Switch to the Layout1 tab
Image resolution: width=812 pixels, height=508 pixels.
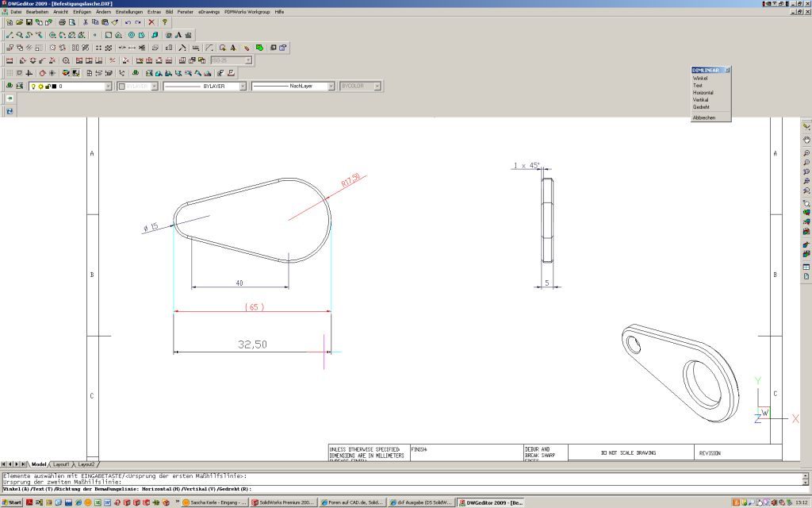(61, 464)
